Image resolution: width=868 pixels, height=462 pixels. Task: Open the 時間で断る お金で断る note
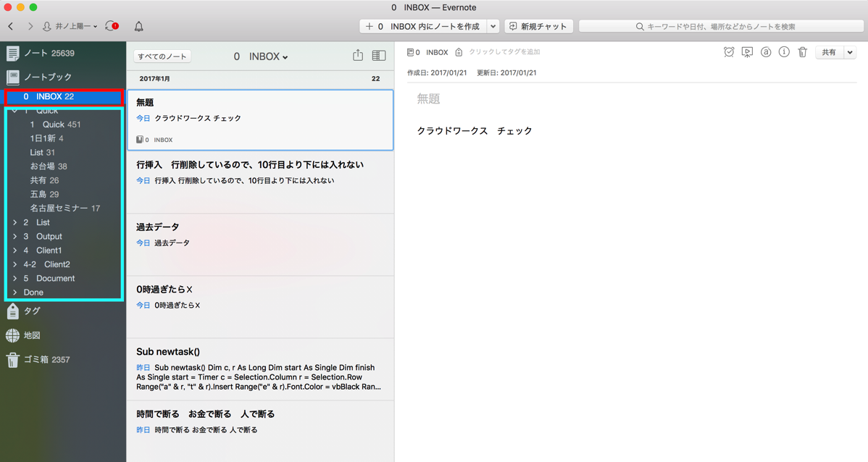[260, 432]
